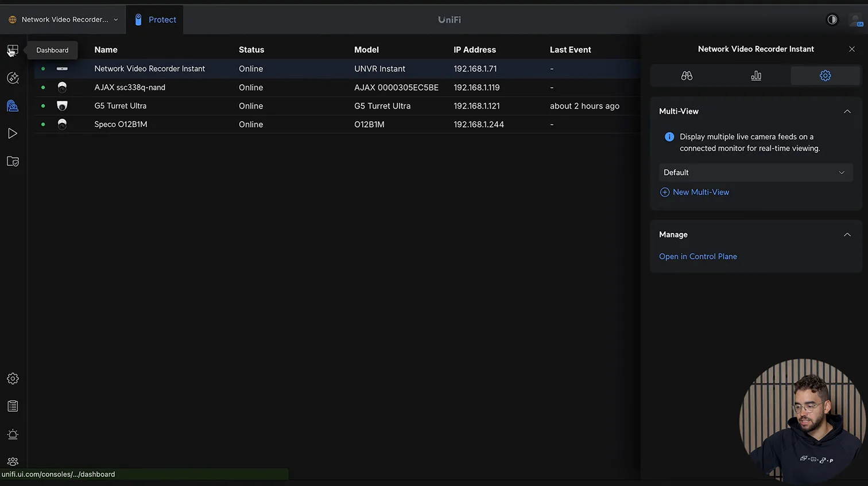
Task: Toggle the dark/light theme icon
Action: (x=832, y=20)
